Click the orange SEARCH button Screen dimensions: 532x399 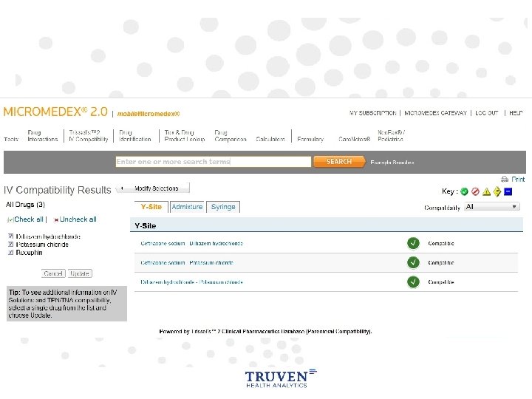(x=339, y=162)
